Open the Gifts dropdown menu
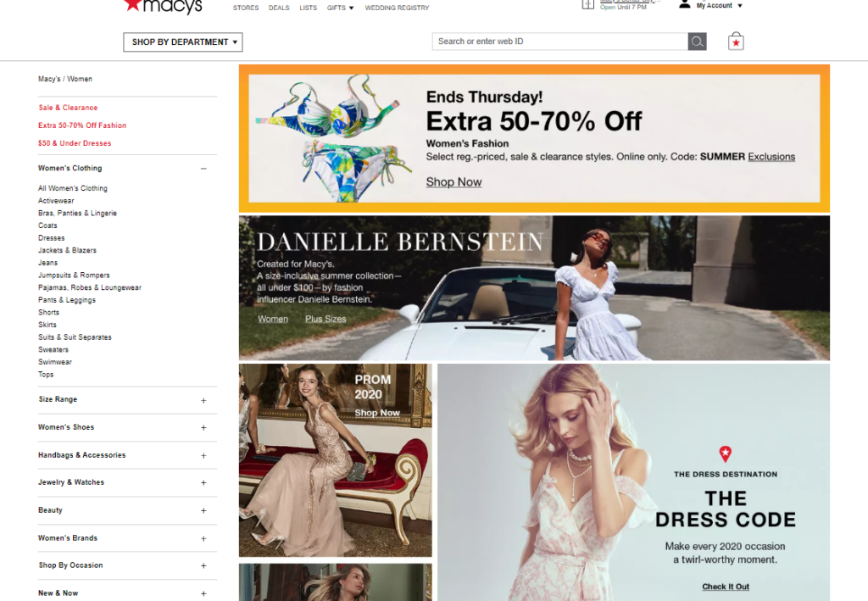Screen dimensions: 868x601 340,8
